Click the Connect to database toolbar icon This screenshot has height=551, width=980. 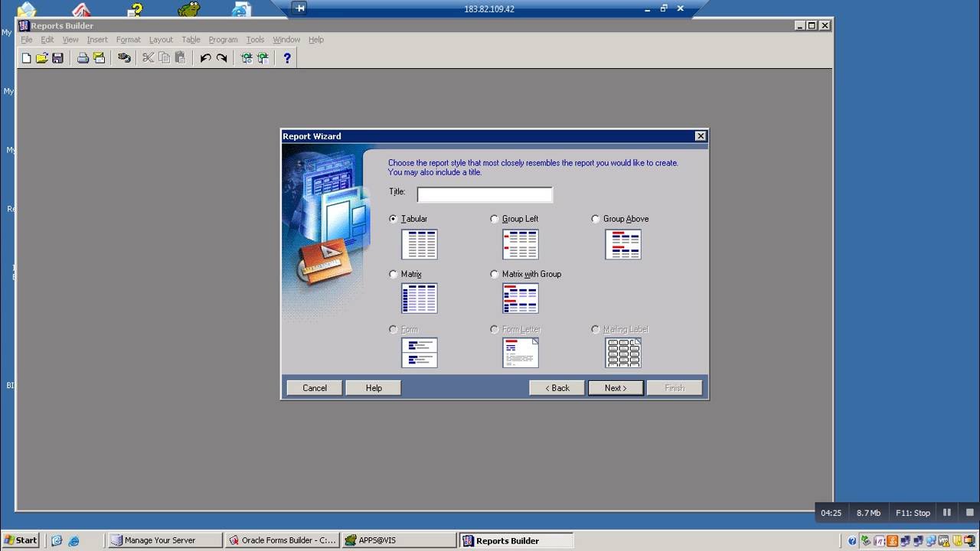tap(124, 58)
